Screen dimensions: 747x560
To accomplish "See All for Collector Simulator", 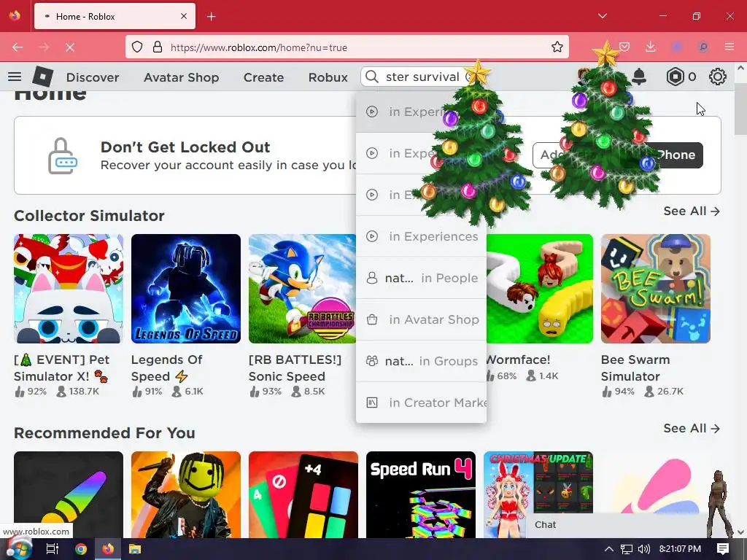I will coord(692,211).
